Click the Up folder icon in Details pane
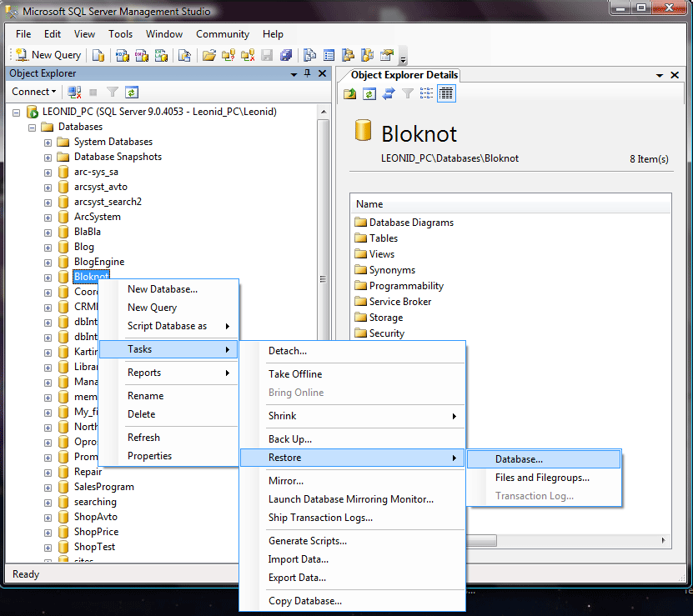 [x=350, y=93]
